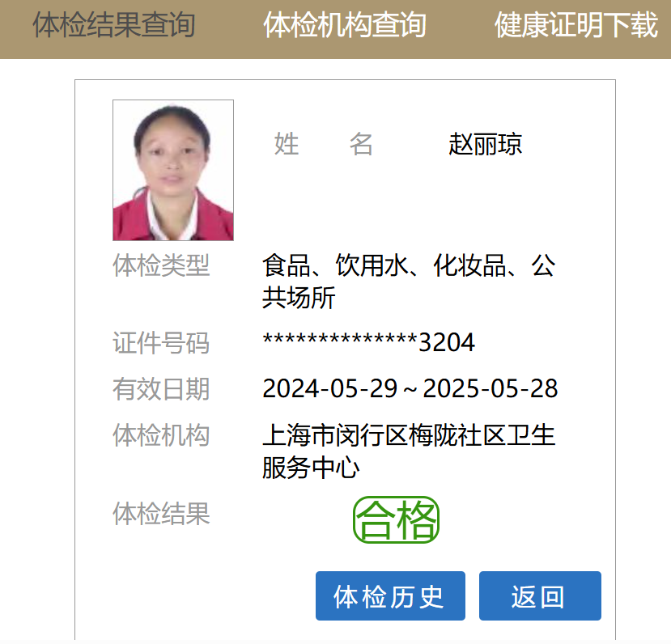Click the 体检结果 label
Screen dimensions: 671x644
coord(161,513)
